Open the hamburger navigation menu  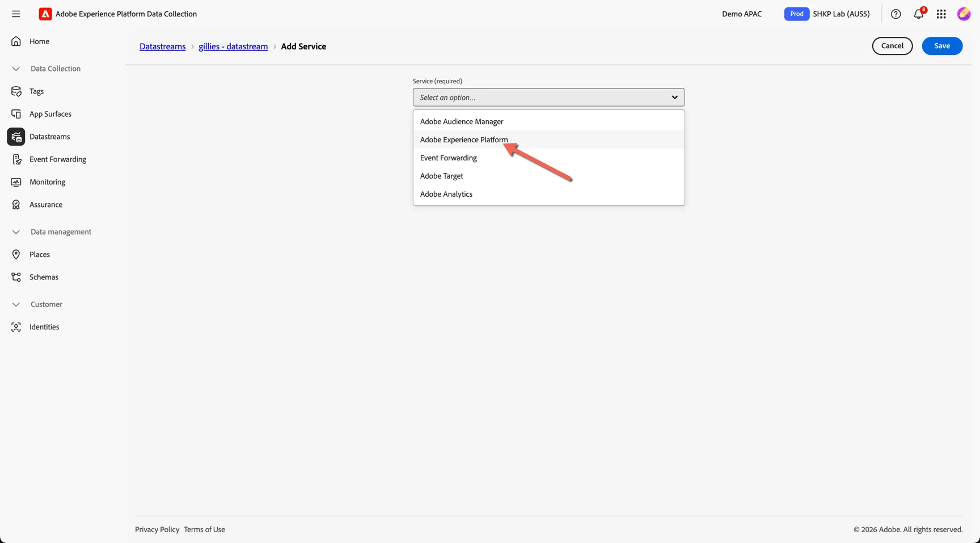coord(16,14)
